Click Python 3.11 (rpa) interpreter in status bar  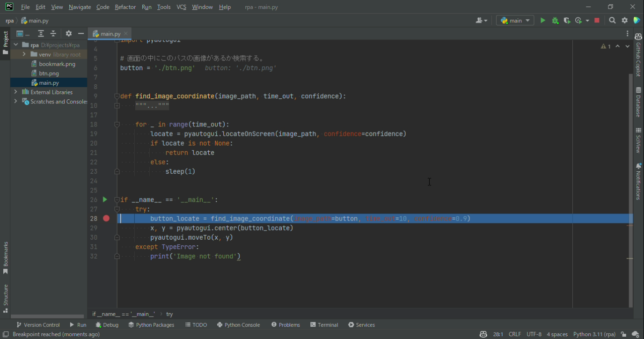(594, 334)
